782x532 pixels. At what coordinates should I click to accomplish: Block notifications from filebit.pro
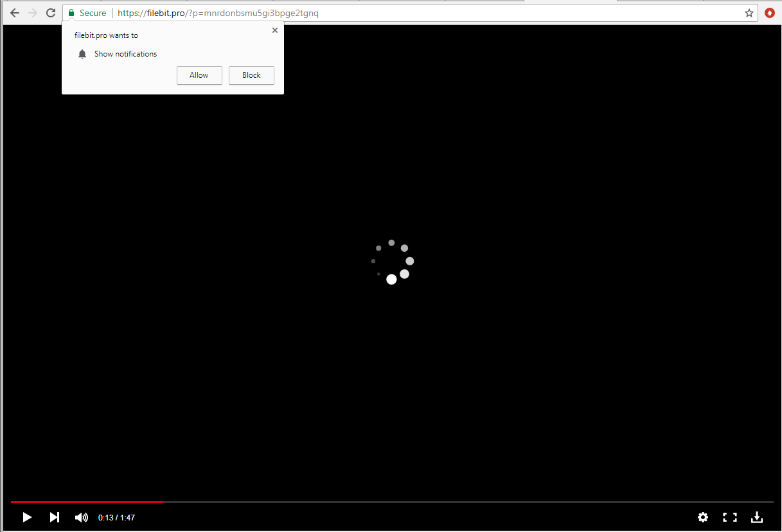pos(251,75)
